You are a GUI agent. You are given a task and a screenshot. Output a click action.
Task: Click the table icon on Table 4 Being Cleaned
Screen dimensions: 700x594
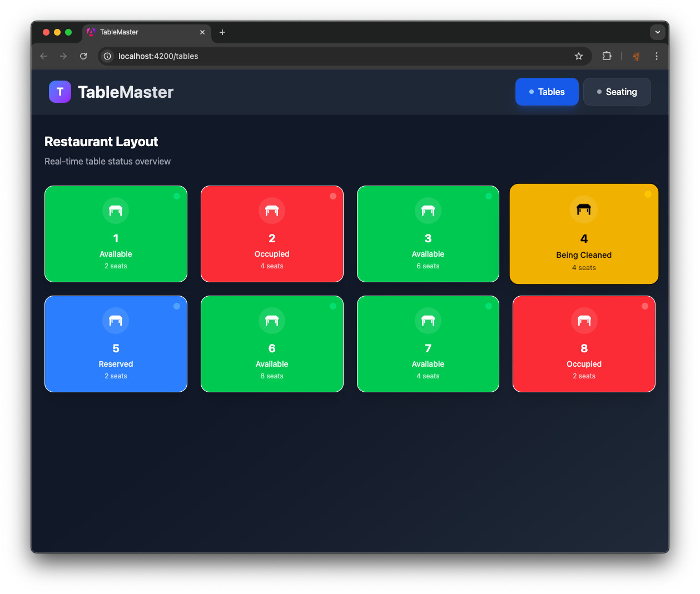tap(584, 209)
